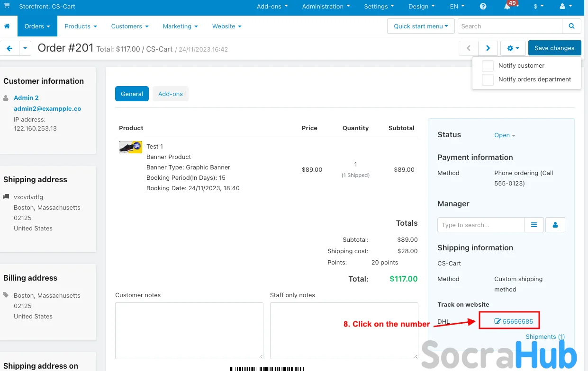Click the Test 1 product thumbnail
Viewport: 588px width, 371px height.
point(130,147)
